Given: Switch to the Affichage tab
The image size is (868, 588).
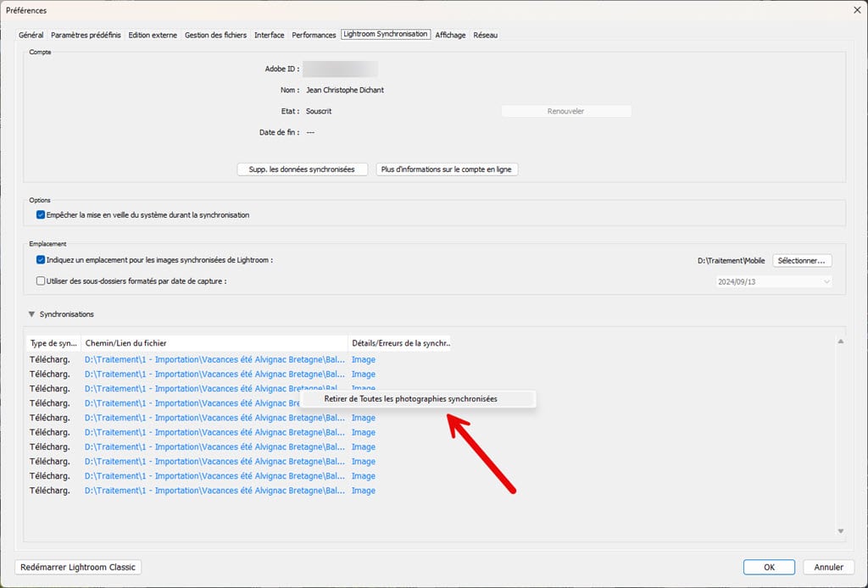Looking at the screenshot, I should pyautogui.click(x=450, y=35).
